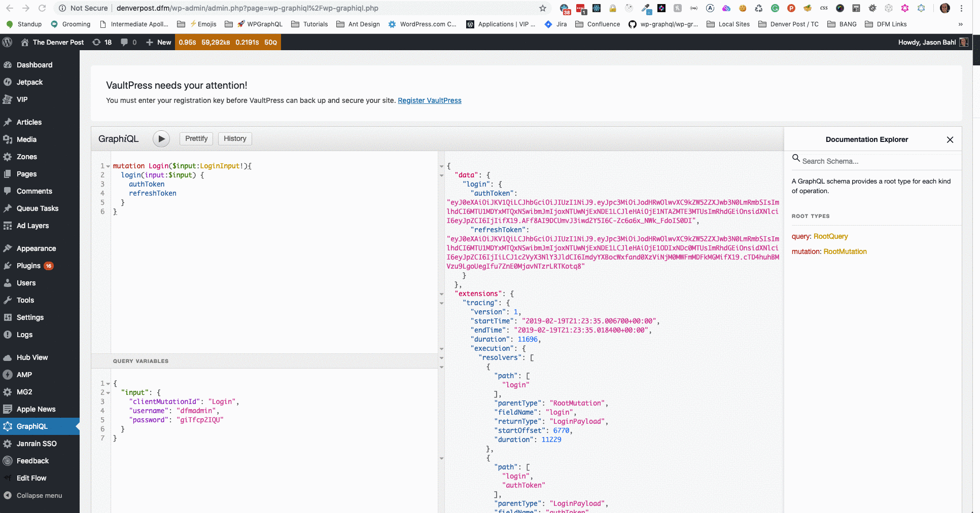The image size is (980, 513).
Task: Open Chrome's three-dot menu
Action: coord(961,8)
